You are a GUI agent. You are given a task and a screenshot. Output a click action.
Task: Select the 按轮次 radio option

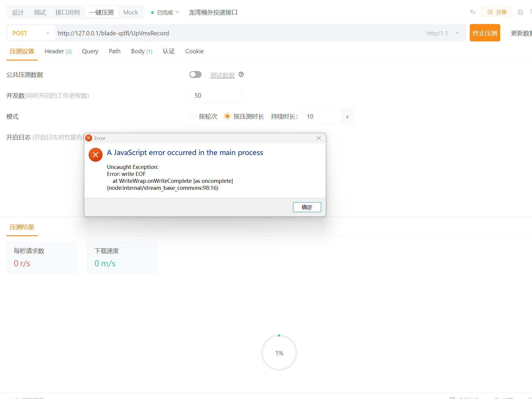coord(193,116)
